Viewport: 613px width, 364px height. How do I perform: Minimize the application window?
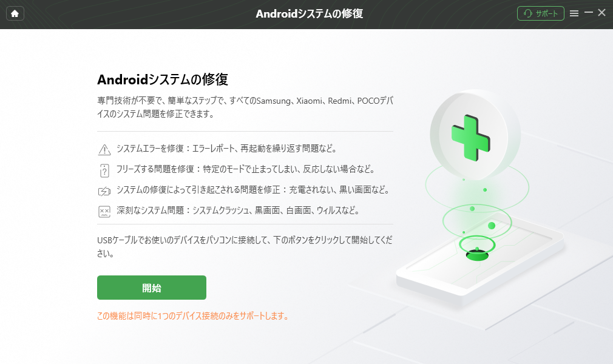tap(588, 13)
